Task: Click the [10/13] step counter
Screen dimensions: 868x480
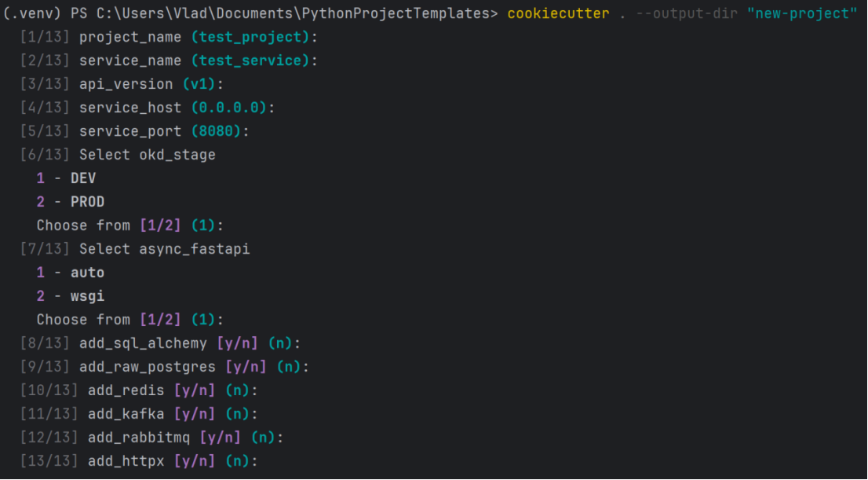Action: coord(49,390)
